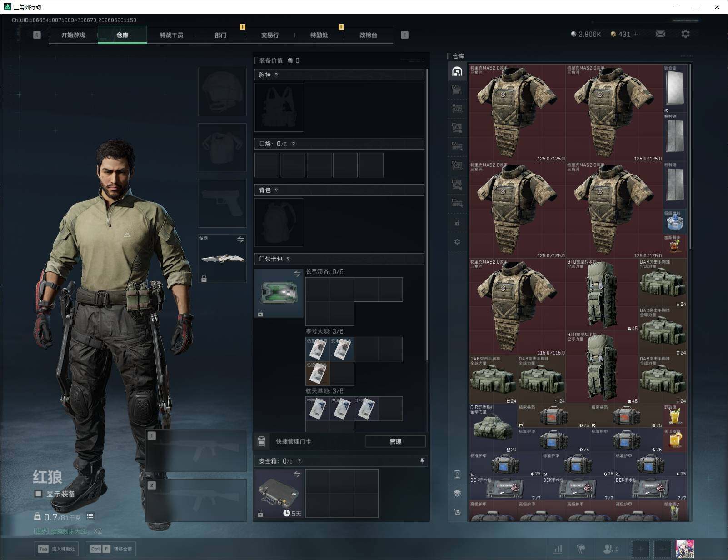
Task: Click the Q key navigation button
Action: point(37,35)
